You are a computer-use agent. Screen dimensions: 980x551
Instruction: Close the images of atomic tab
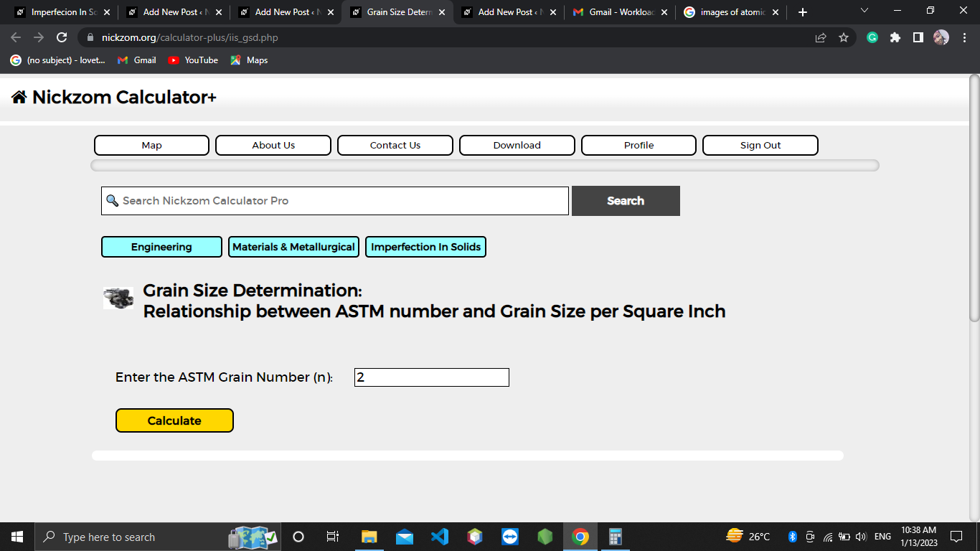coord(775,12)
